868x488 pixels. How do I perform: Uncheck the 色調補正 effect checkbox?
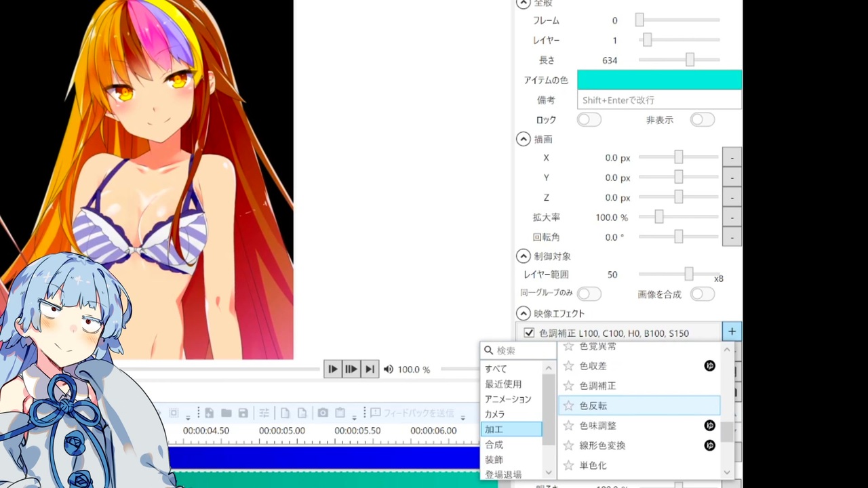(529, 333)
